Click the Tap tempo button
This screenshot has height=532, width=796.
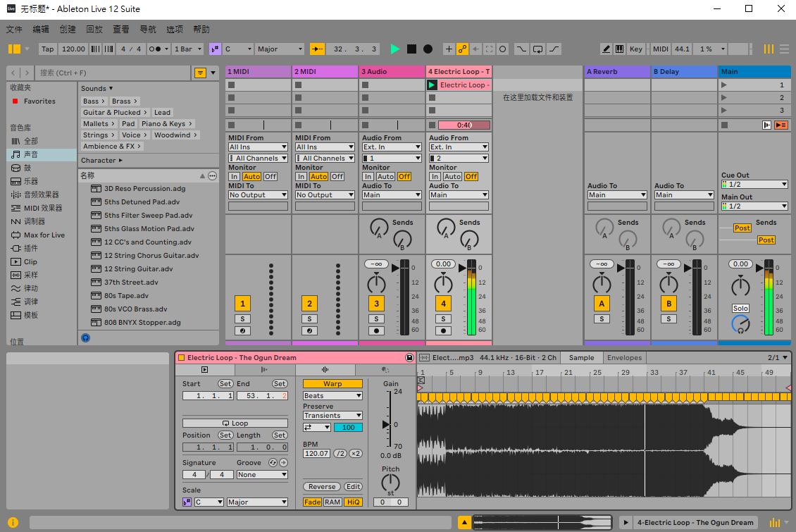(x=48, y=49)
